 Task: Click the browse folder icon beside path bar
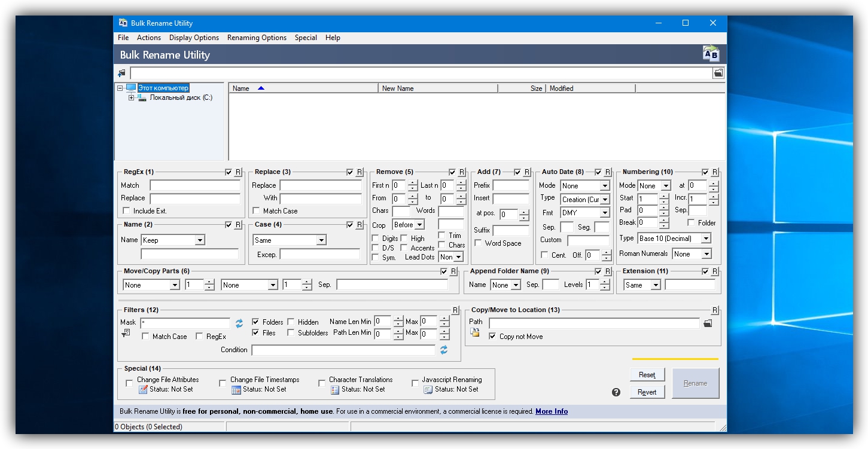(x=718, y=73)
